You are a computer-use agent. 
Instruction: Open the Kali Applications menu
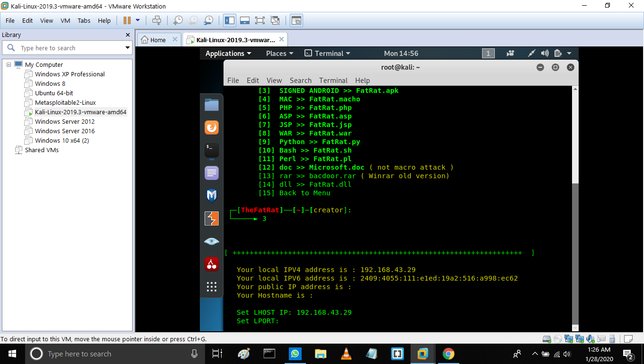228,54
